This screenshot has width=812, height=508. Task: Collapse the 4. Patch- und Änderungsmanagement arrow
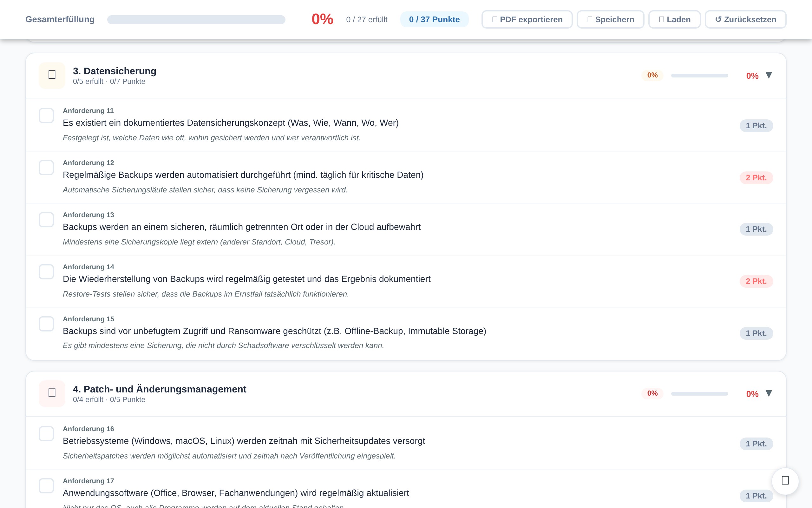click(769, 393)
